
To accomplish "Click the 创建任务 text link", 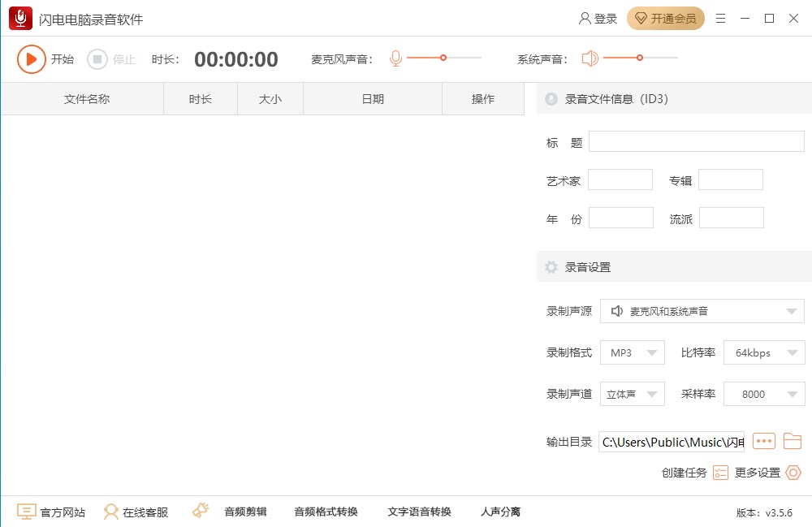I will [x=684, y=473].
